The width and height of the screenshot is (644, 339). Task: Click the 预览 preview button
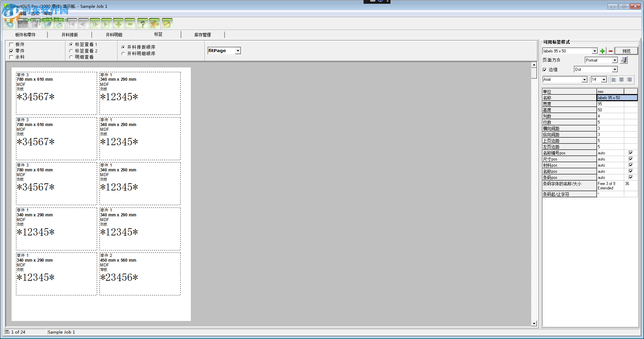[x=626, y=51]
